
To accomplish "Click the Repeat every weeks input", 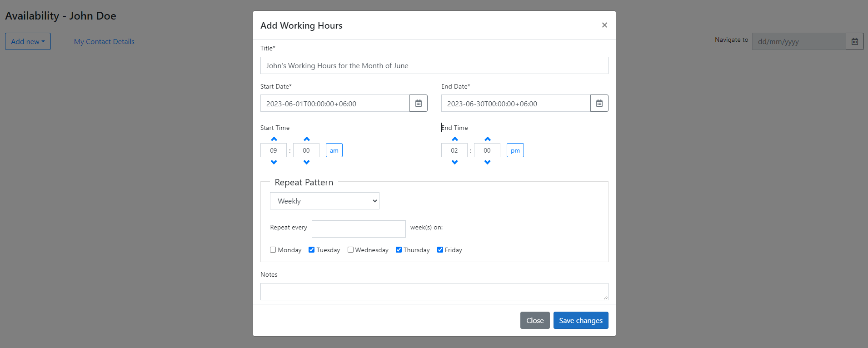I will [x=359, y=229].
